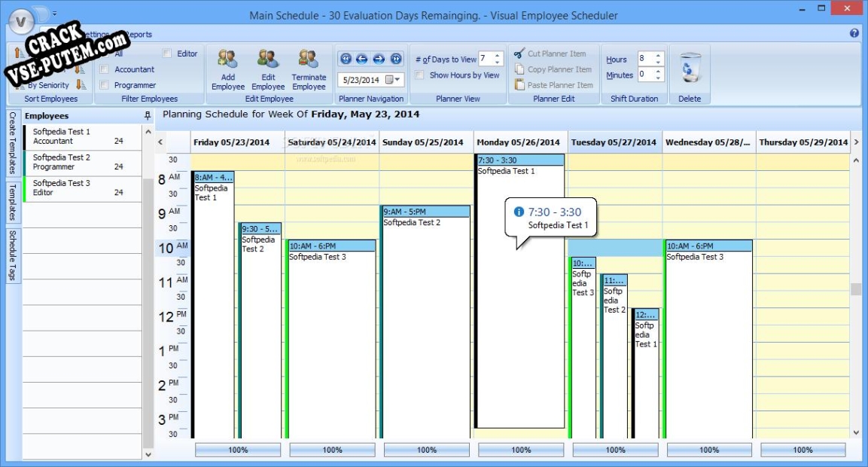Click the planner vertical scrollbar thumb
This screenshot has width=868, height=467.
856,288
